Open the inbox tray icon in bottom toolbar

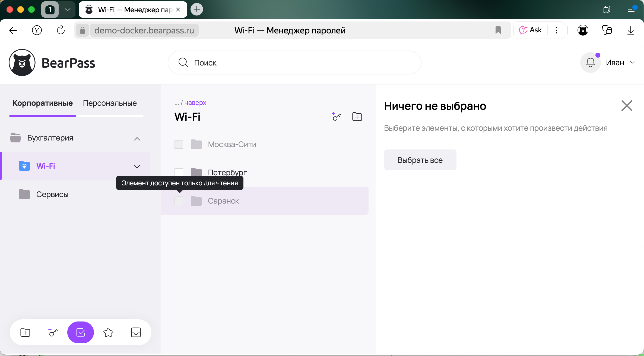[x=136, y=332]
